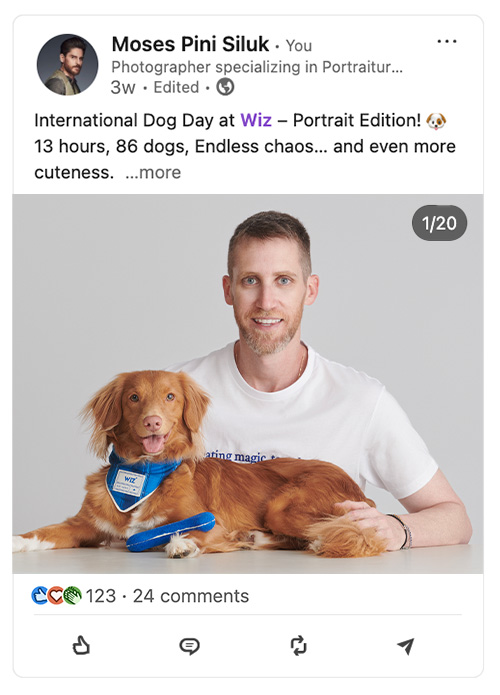500x695 pixels.
Task: Click the Like thumbs-up icon
Action: click(81, 645)
